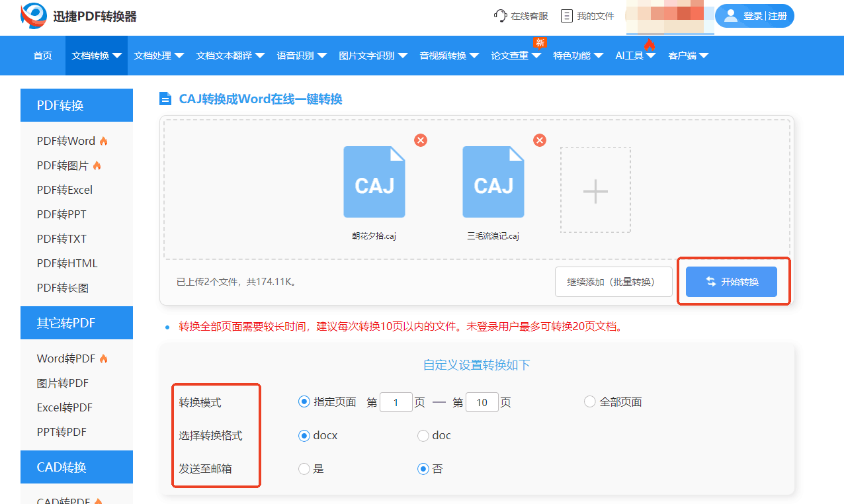
Task: Open the CAJ conversion page document icon
Action: tap(165, 98)
